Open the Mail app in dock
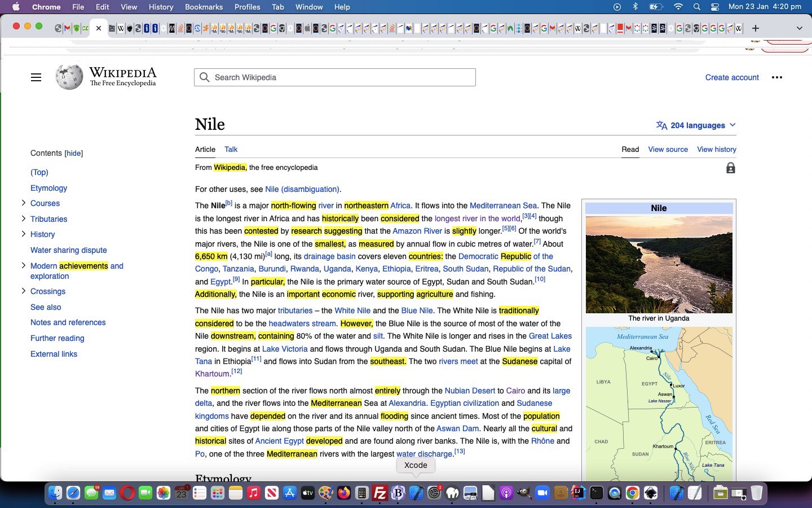812x508 pixels. click(x=109, y=493)
